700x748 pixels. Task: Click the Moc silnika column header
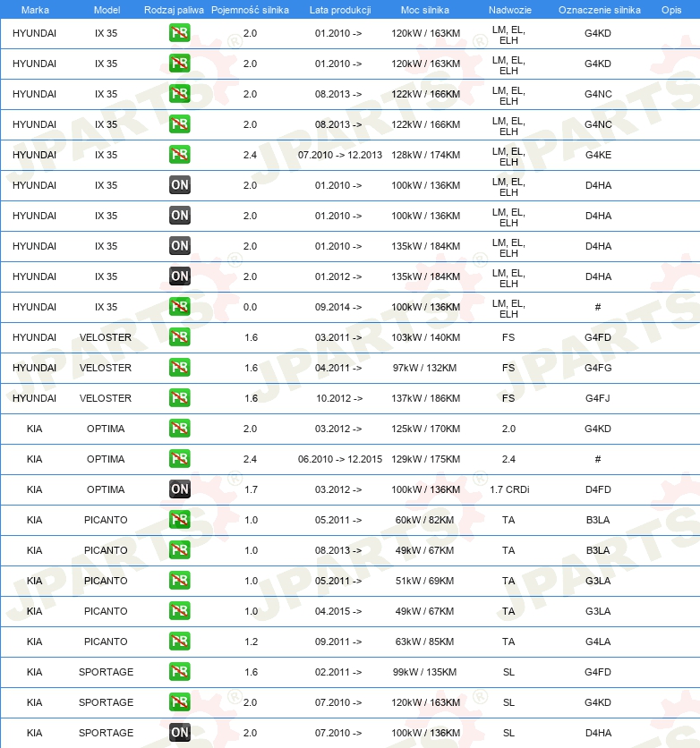[x=424, y=10]
